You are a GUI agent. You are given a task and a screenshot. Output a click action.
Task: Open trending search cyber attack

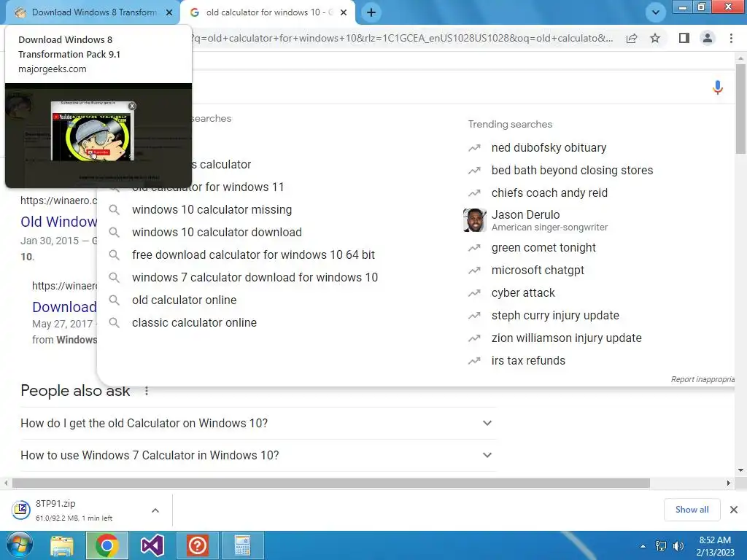click(523, 293)
